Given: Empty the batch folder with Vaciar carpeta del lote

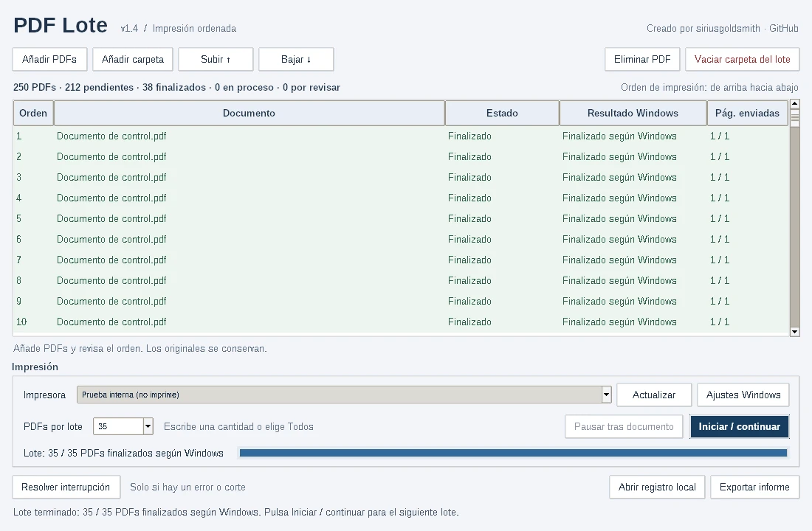Looking at the screenshot, I should tap(742, 60).
